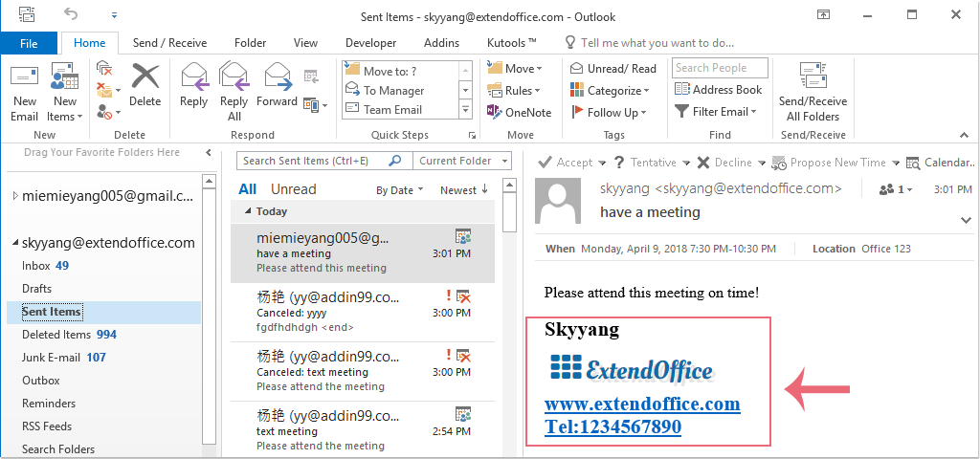Show Unread messages filter
This screenshot has width=980, height=459.
(x=293, y=189)
